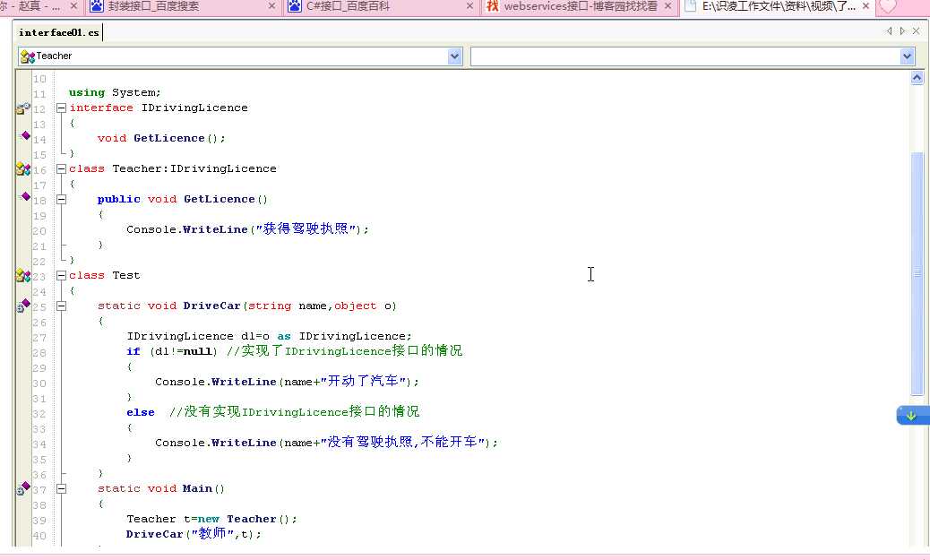Close the E:\识凌工作文件 tab
Viewport: 930px width, 560px height.
tap(866, 6)
